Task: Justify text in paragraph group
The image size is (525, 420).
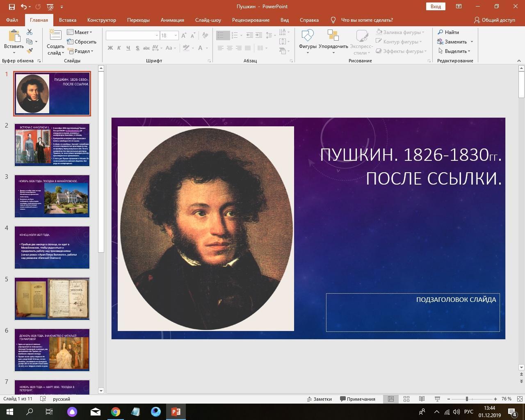Action: tap(247, 48)
